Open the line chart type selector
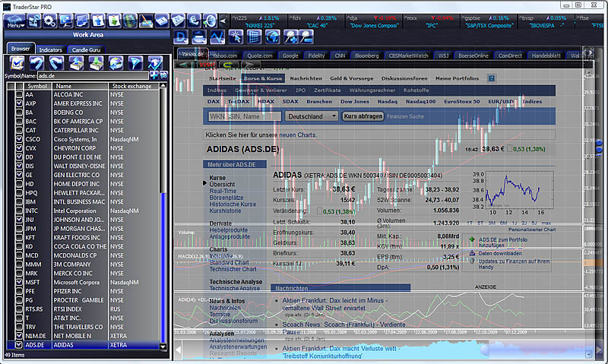 tap(217, 37)
